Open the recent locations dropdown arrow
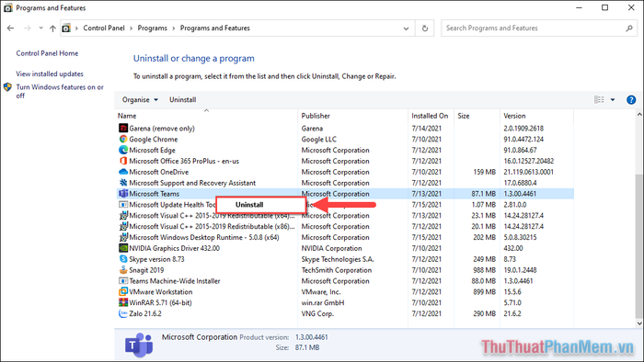The height and width of the screenshot is (362, 644). coord(40,28)
